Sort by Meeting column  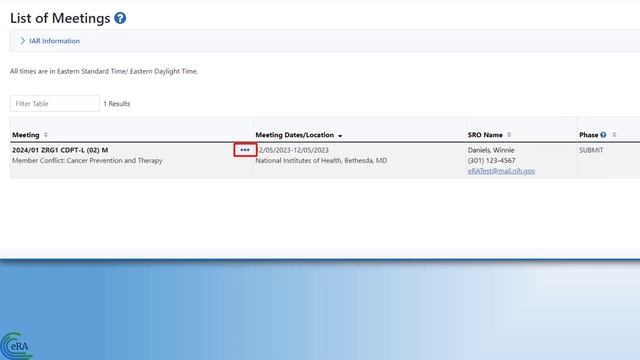click(46, 135)
